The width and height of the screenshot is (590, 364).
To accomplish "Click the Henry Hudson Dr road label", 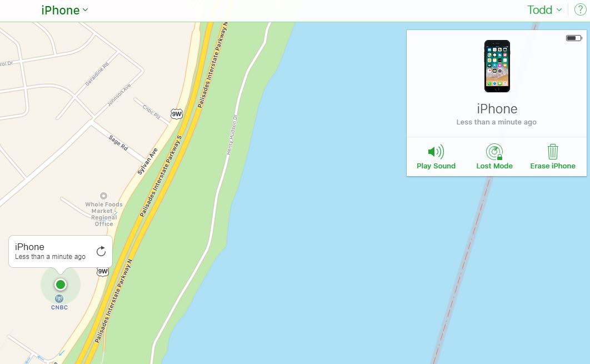I will point(232,134).
